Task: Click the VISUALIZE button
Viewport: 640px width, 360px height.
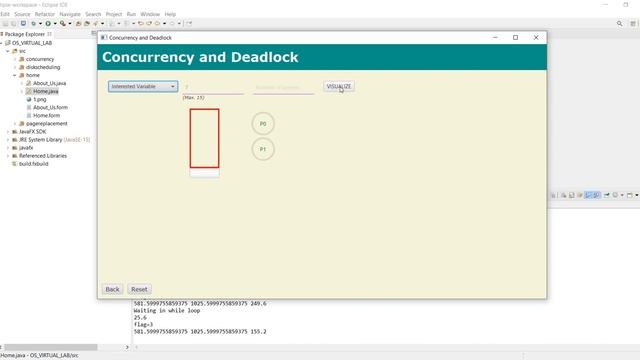Action: [x=339, y=87]
